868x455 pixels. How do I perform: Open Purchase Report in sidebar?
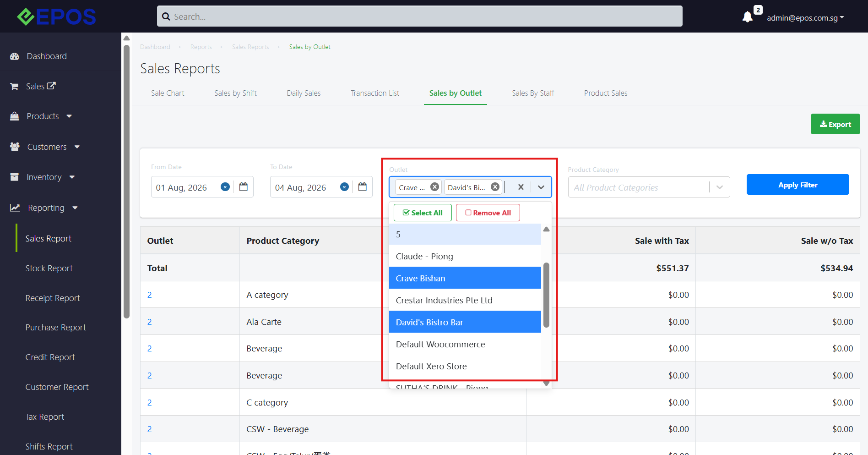click(56, 327)
